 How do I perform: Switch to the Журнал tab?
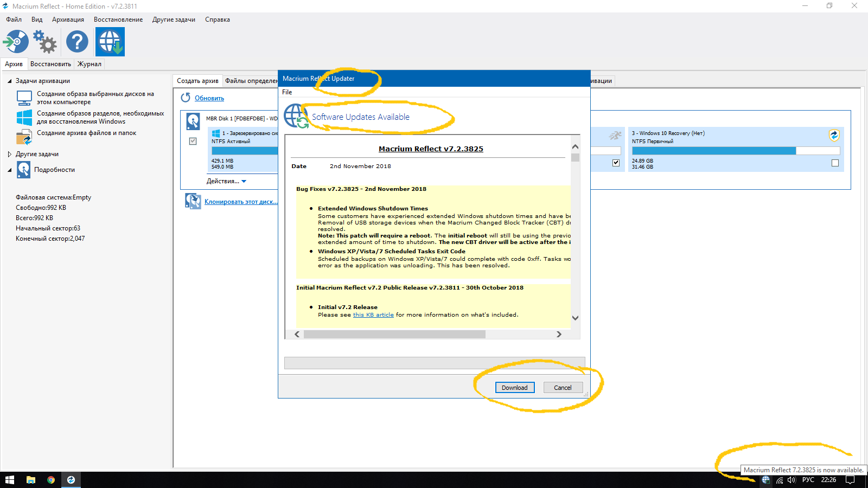[x=90, y=64]
